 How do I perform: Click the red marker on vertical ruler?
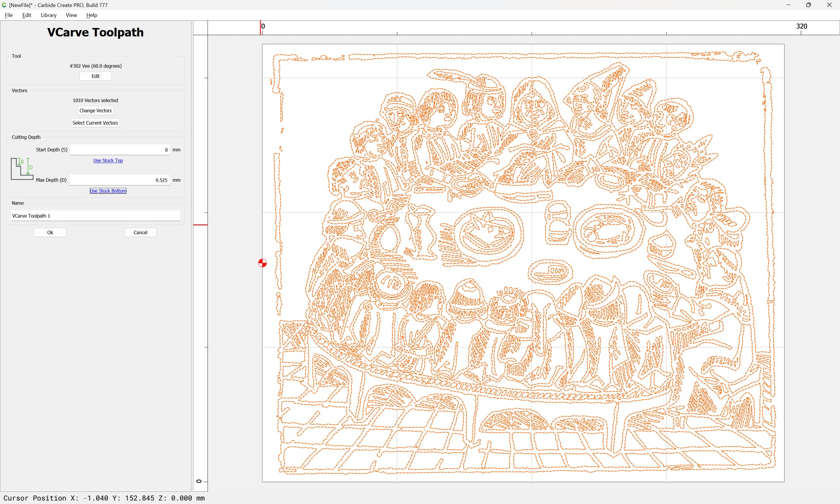(200, 225)
